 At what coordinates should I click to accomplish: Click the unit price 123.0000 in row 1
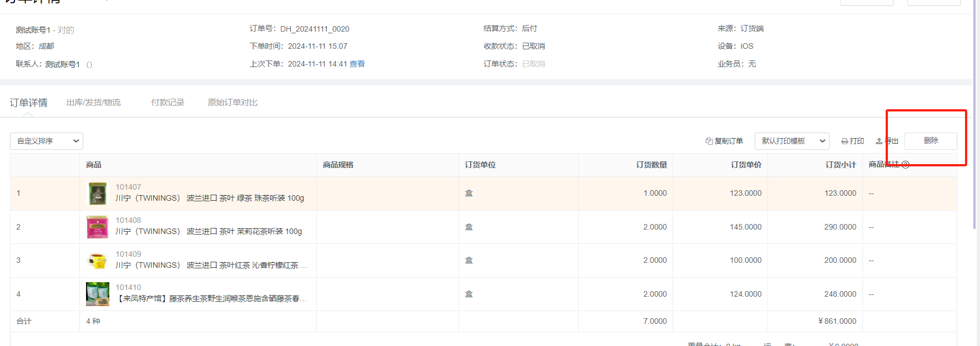click(746, 193)
